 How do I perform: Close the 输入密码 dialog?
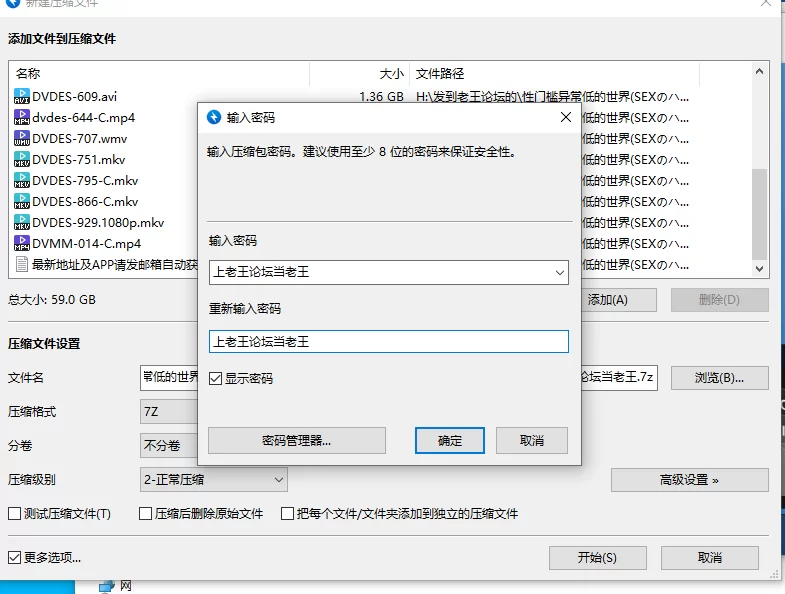[x=566, y=117]
